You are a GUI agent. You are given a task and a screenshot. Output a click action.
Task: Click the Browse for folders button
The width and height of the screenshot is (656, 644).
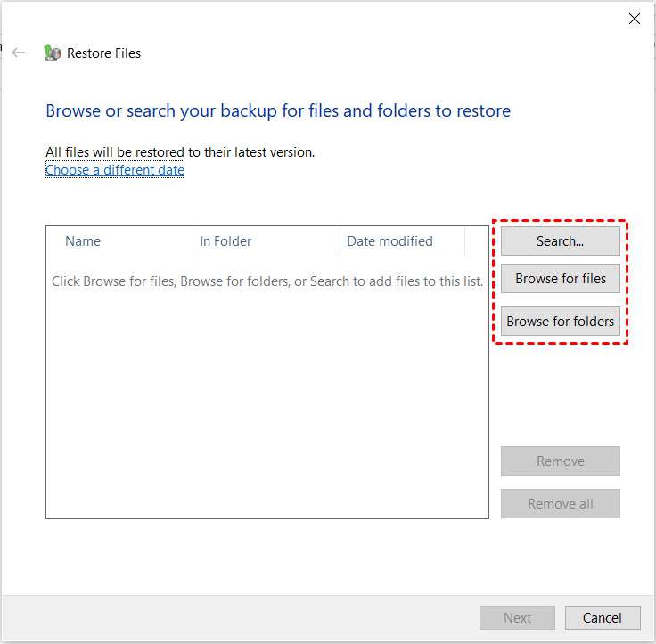coord(561,322)
